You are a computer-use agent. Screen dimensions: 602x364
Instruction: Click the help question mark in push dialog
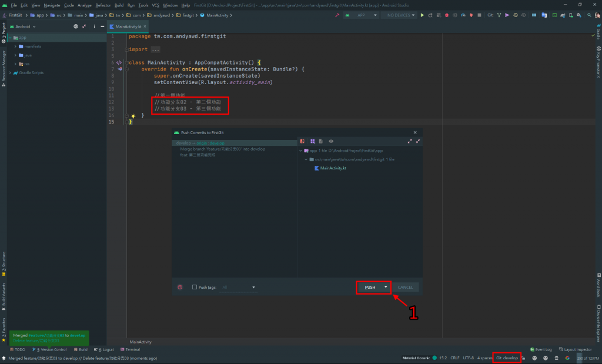pos(180,287)
